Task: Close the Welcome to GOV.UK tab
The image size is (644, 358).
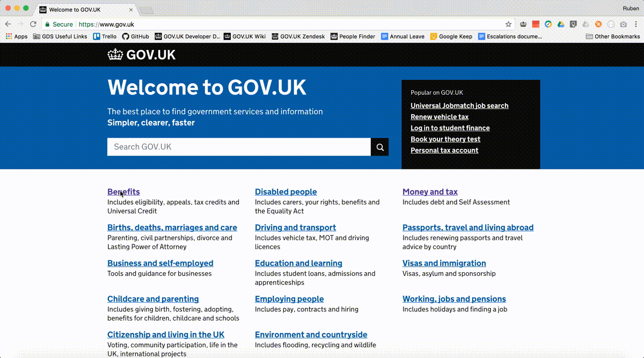Action: tap(130, 10)
